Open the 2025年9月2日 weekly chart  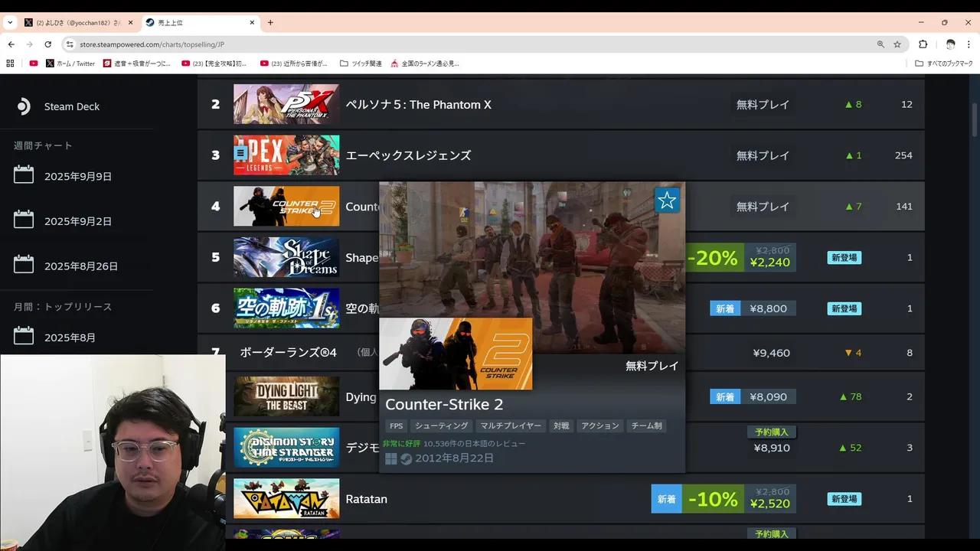pyautogui.click(x=77, y=221)
